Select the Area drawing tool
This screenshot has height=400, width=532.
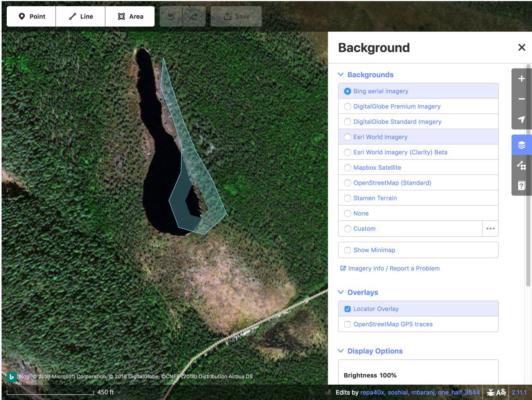130,17
